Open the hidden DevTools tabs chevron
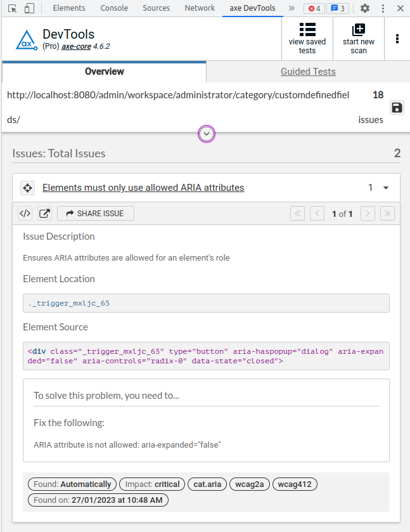Viewport: 410px width, 532px height. (293, 8)
